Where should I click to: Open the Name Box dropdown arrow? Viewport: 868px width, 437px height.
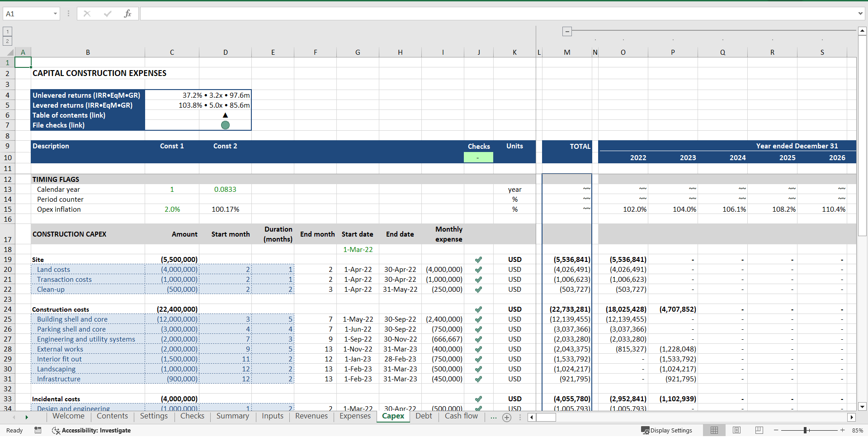(x=55, y=14)
